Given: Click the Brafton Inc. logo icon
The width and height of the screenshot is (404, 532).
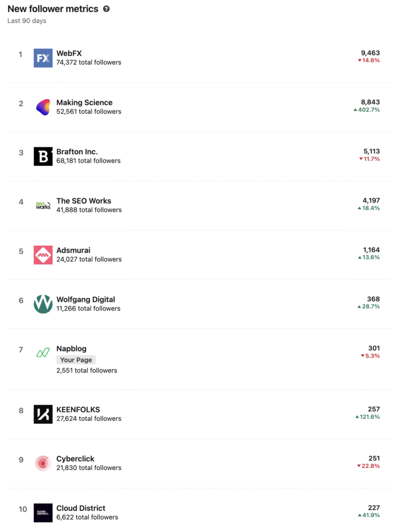Looking at the screenshot, I should [x=43, y=156].
